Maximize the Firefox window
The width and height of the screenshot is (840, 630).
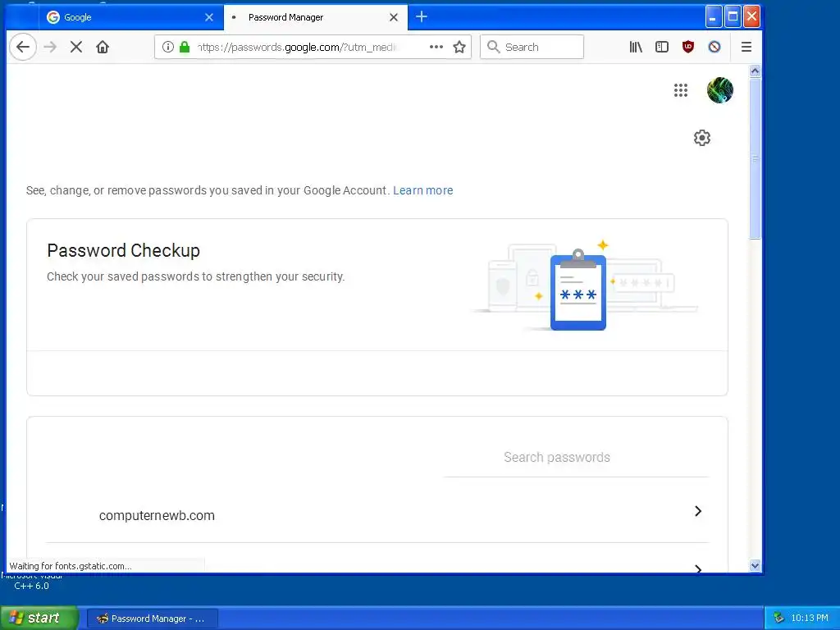733,17
